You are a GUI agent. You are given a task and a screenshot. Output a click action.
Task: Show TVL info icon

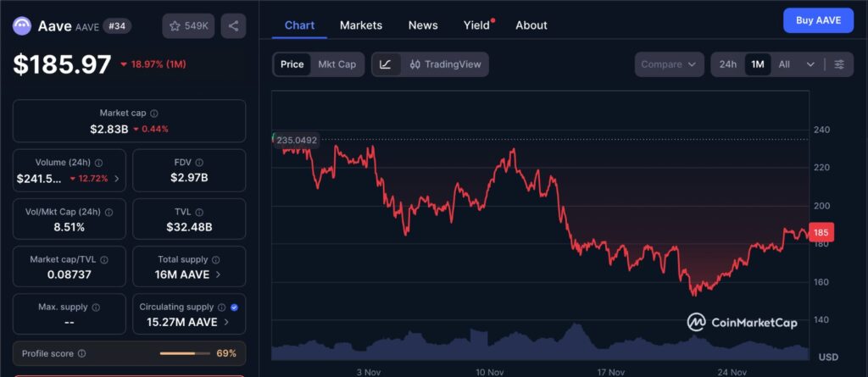199,212
